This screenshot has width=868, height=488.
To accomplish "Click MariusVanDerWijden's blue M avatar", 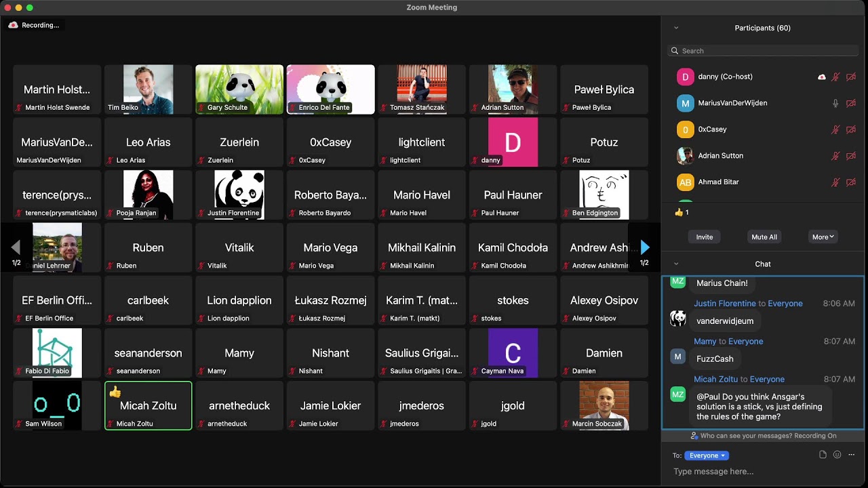I will [685, 103].
